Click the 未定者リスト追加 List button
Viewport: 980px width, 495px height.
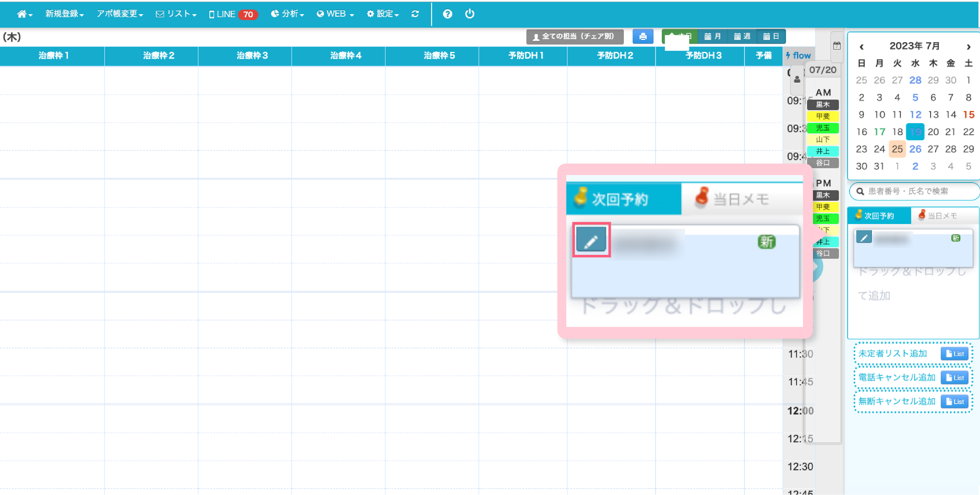click(954, 354)
